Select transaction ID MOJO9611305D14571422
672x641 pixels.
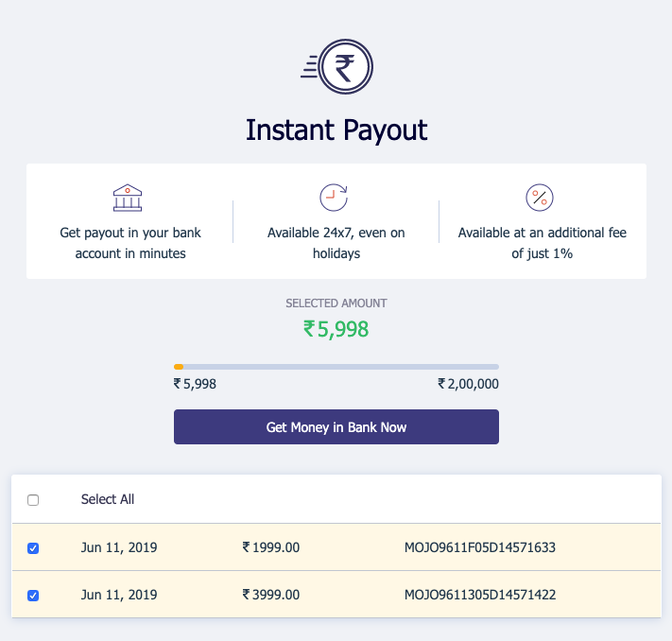pyautogui.click(x=479, y=595)
